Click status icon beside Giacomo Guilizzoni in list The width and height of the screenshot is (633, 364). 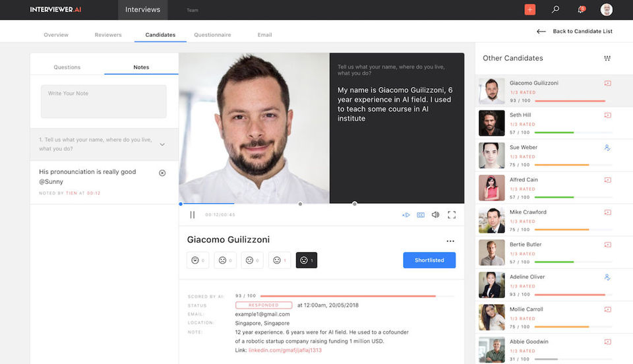(x=607, y=83)
